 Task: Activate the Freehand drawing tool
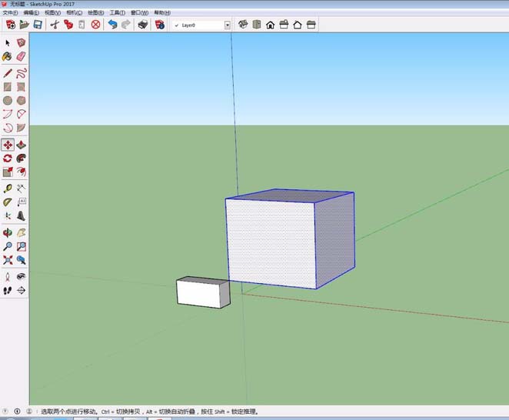click(21, 73)
